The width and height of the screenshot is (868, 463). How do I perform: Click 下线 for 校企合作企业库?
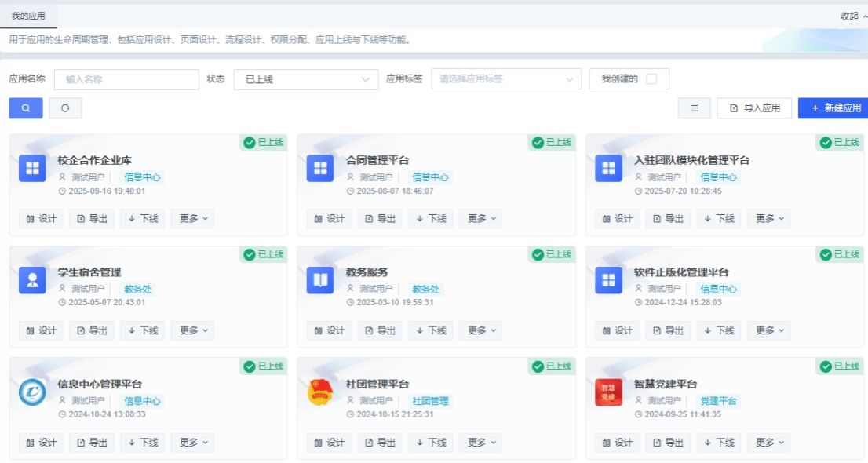(x=143, y=219)
